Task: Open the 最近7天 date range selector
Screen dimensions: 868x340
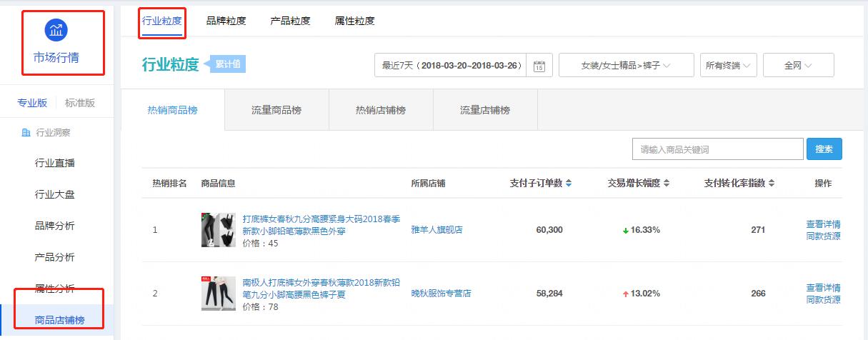Action: point(451,65)
